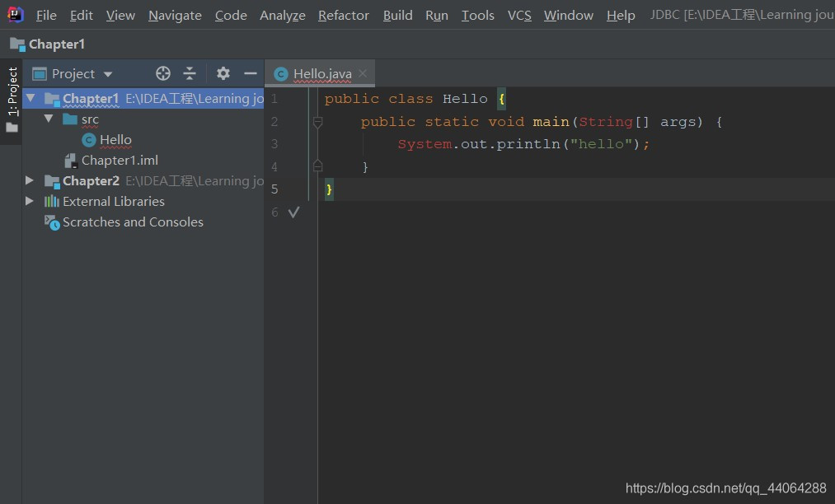Click the Chapter1 folder icon in navigation bar
This screenshot has height=504, width=835.
pos(17,44)
